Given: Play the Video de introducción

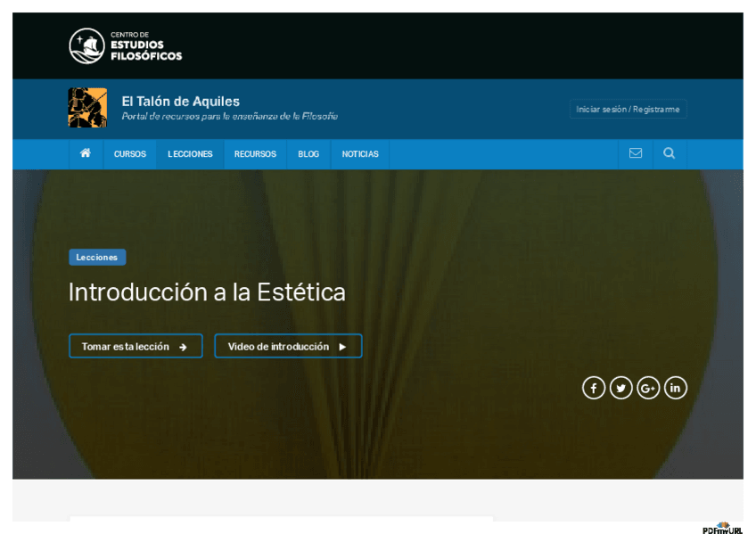Looking at the screenshot, I should pyautogui.click(x=288, y=347).
